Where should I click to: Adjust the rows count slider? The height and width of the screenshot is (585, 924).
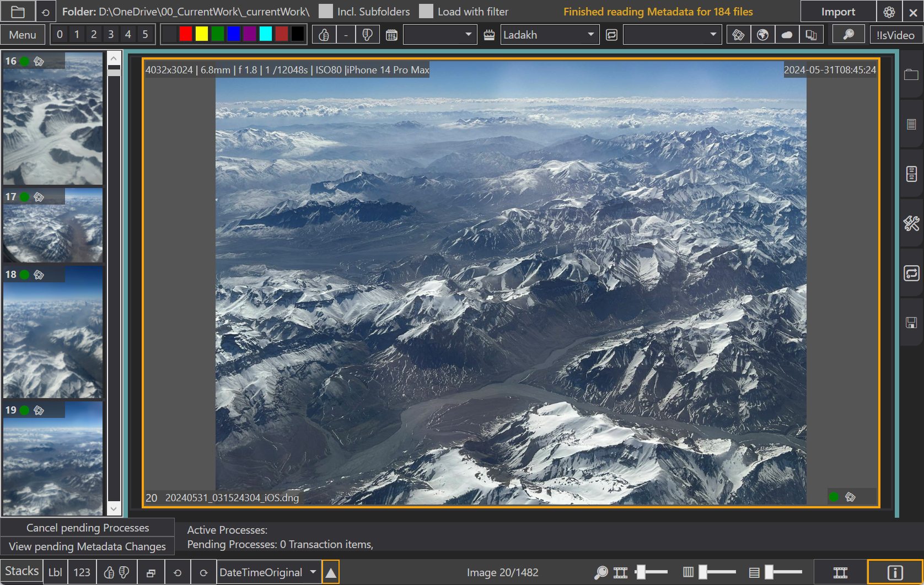(783, 572)
